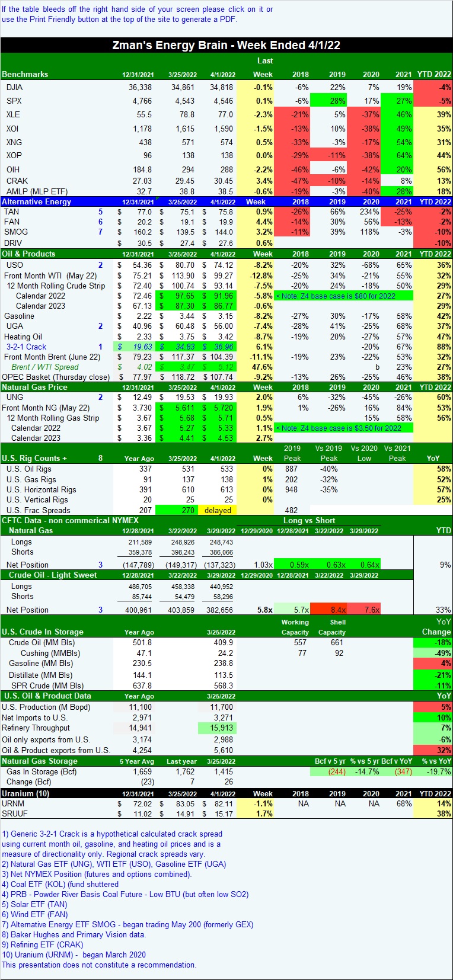Viewport: 453px width, 980px height.
Task: Click the "OIH" row label
Action: [12, 169]
